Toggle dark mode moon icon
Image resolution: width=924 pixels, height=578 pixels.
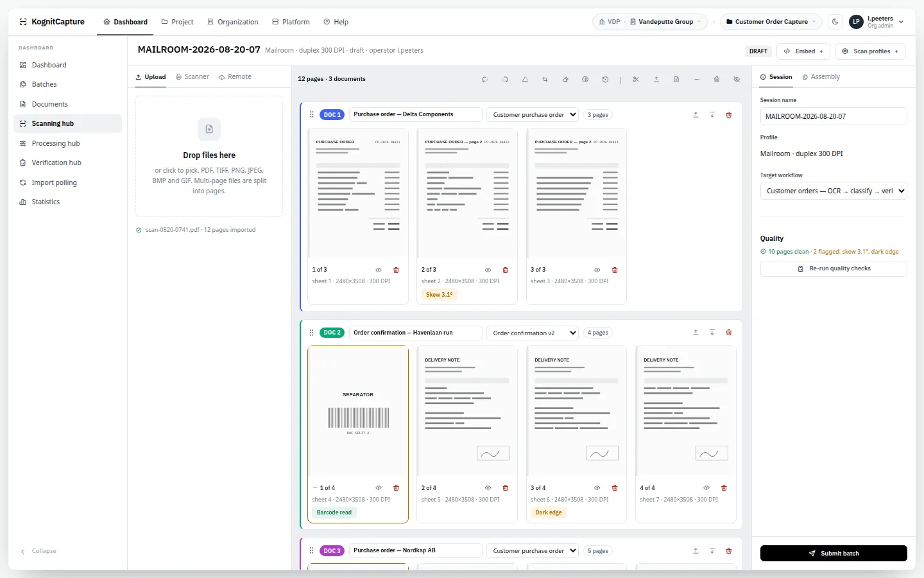pyautogui.click(x=835, y=22)
